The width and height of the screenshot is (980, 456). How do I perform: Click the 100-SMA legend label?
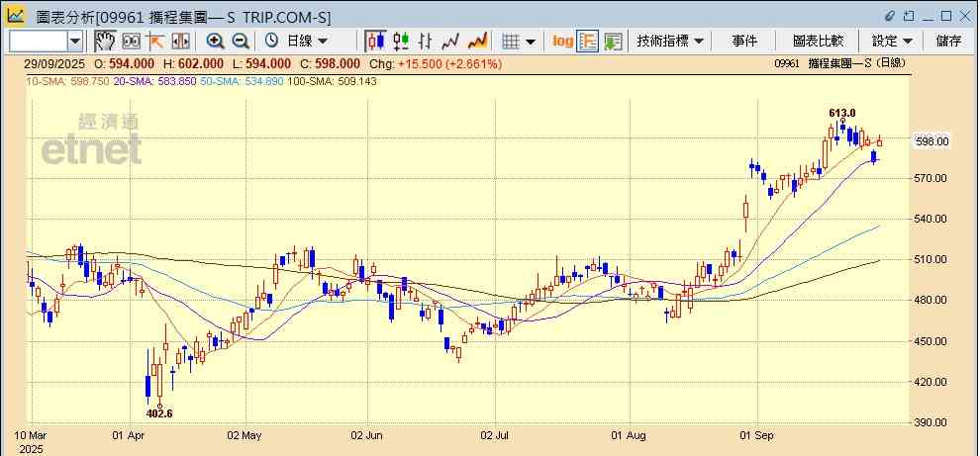332,81
